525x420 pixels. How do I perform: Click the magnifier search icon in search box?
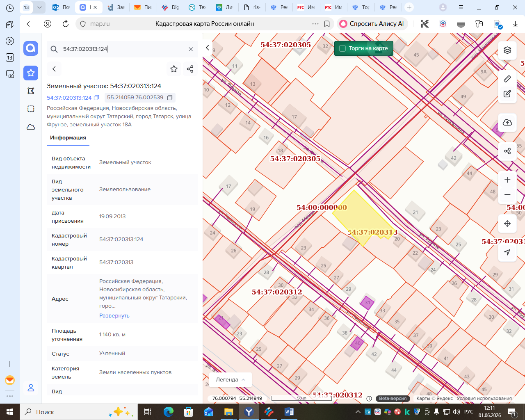(54, 49)
